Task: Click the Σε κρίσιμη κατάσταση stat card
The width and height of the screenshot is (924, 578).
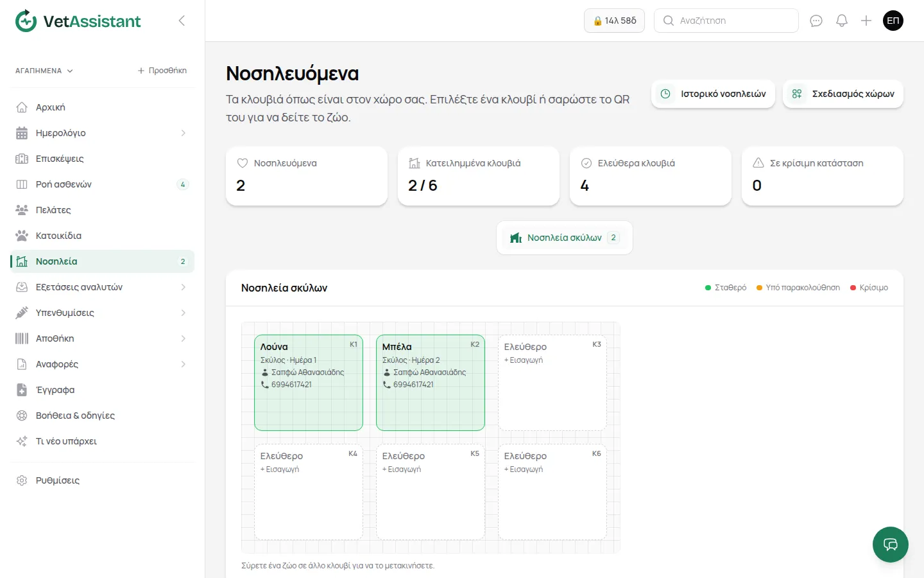Action: (823, 176)
